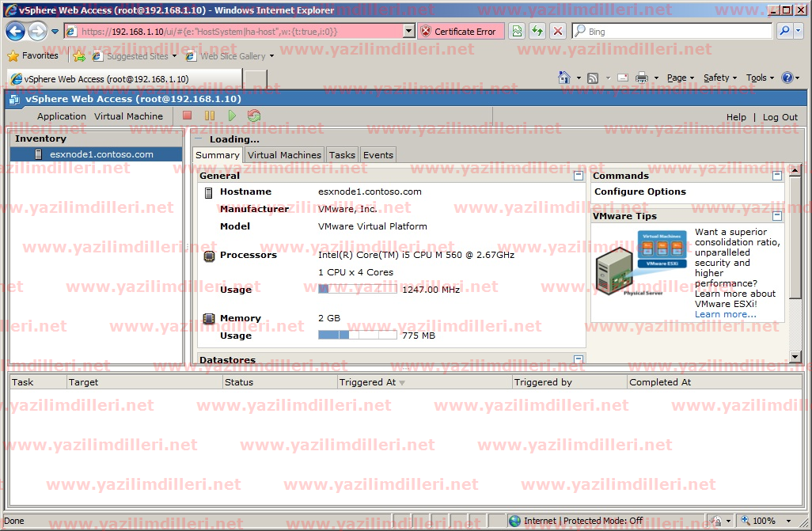Switch to the Virtual Machines tab
This screenshot has height=531, width=812.
click(x=284, y=155)
